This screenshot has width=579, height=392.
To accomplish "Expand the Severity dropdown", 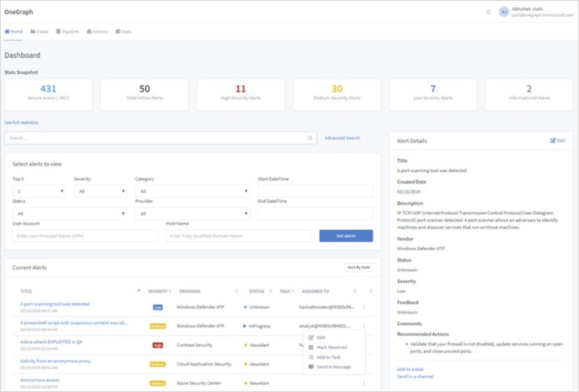I will pos(100,191).
